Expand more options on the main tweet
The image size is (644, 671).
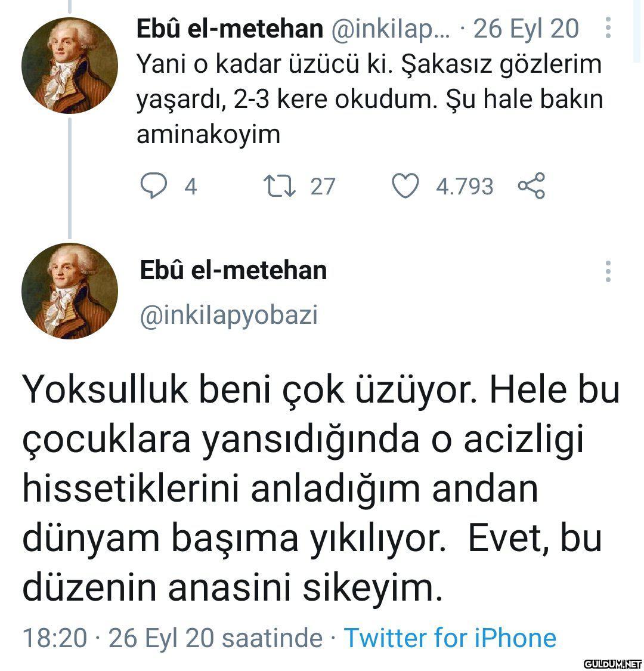click(x=608, y=271)
